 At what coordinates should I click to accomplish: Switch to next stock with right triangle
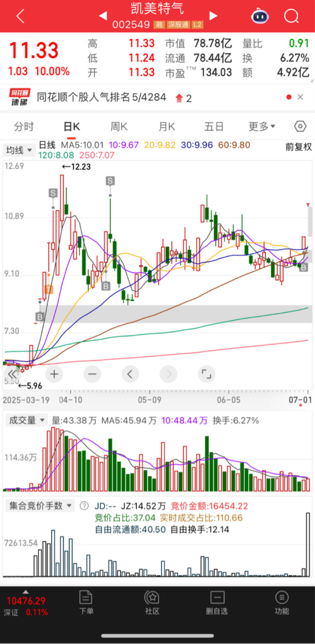(x=213, y=16)
